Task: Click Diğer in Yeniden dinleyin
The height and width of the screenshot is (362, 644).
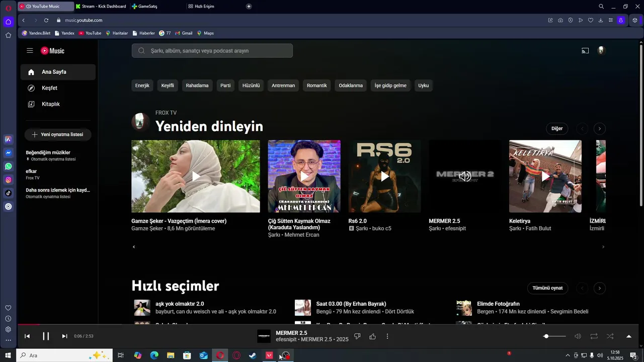Action: click(557, 129)
